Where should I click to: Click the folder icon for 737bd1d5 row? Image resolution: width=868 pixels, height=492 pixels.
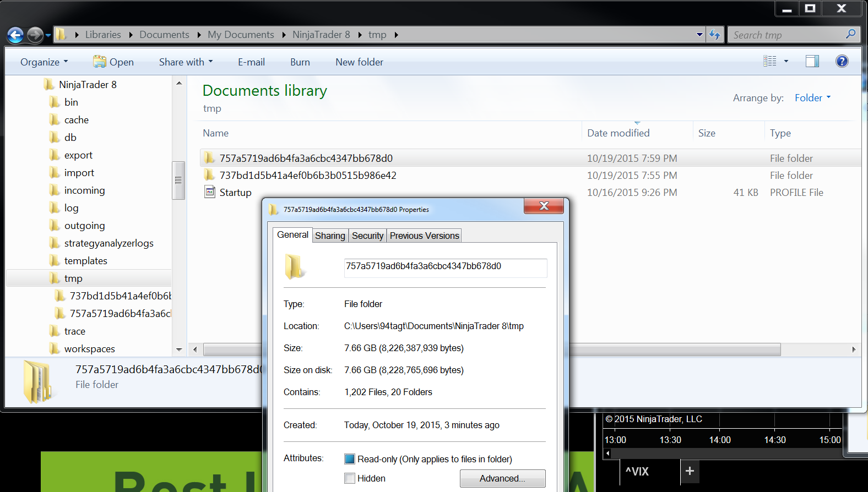tap(209, 175)
